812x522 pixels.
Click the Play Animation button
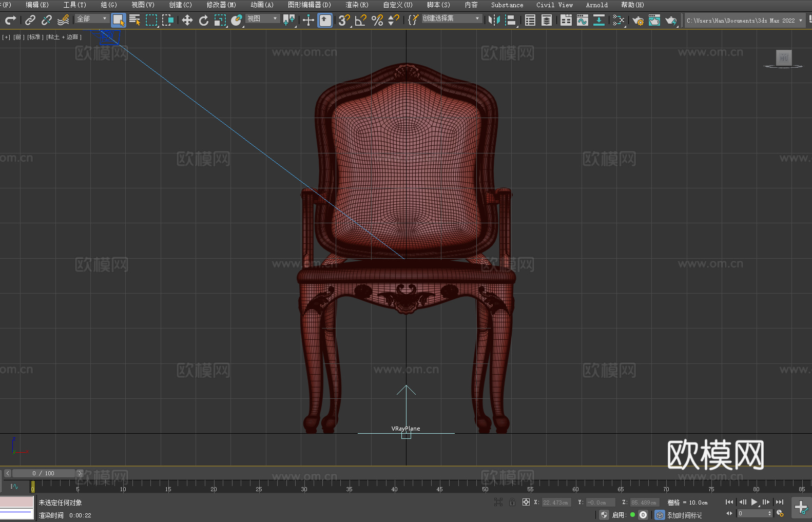click(754, 502)
